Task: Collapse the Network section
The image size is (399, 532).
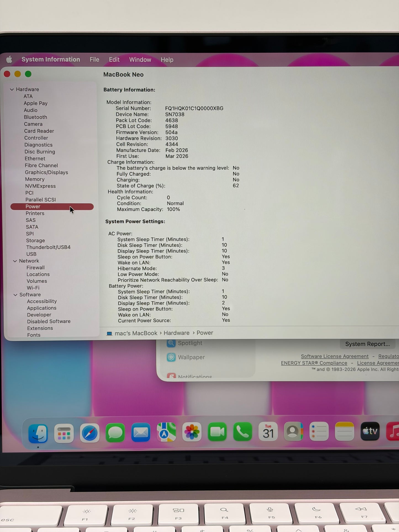Action: pos(15,261)
